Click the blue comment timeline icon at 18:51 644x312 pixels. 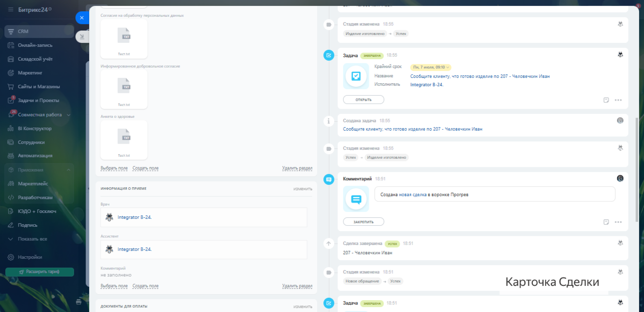[x=329, y=180]
